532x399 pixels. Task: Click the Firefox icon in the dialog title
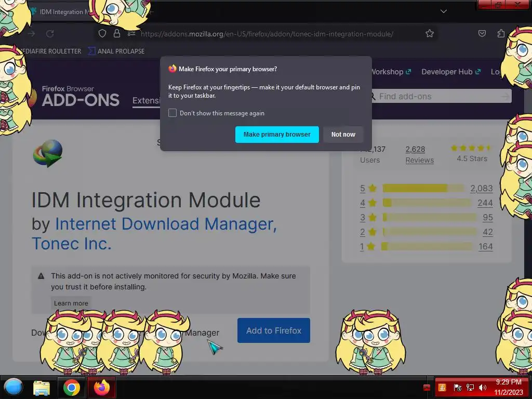(172, 69)
